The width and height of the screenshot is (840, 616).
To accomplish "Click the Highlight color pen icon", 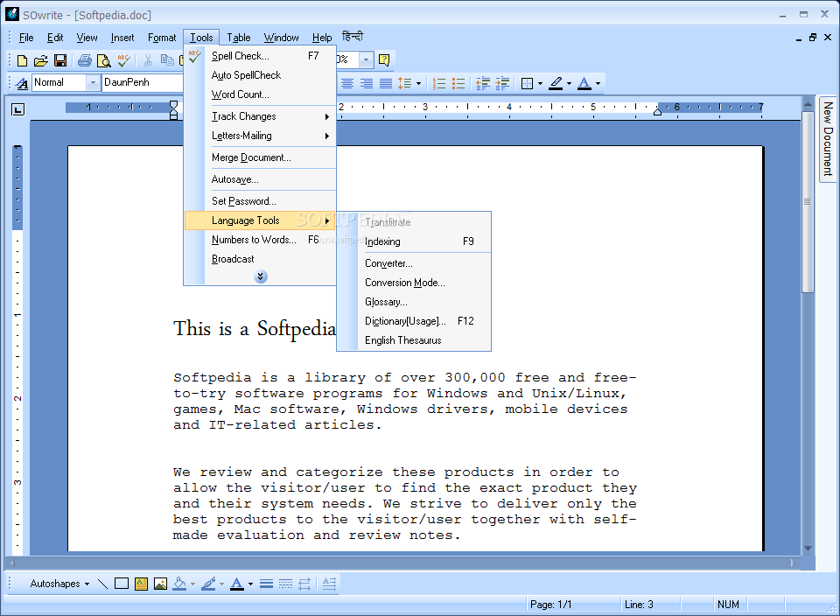I will tap(556, 83).
